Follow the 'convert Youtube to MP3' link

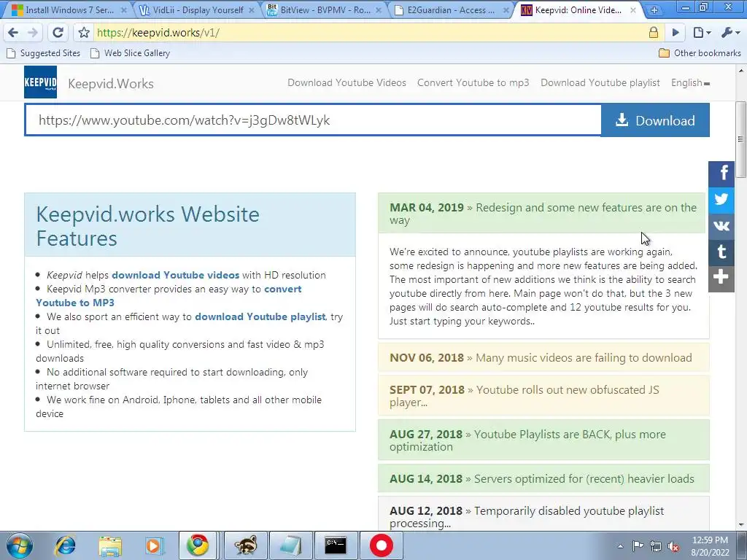(169, 296)
